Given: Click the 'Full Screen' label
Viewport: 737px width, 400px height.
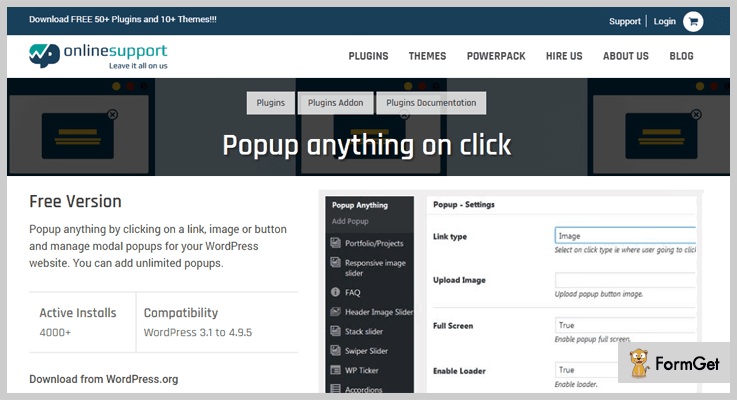Looking at the screenshot, I should tap(453, 326).
